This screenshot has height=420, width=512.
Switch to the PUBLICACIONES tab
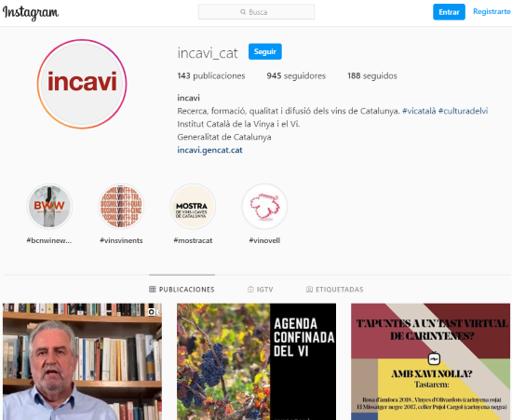(182, 290)
